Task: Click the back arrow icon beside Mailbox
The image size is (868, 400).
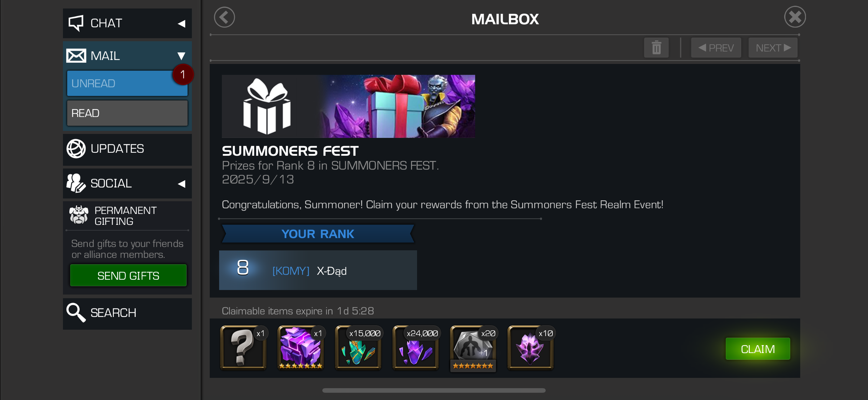Action: click(224, 17)
